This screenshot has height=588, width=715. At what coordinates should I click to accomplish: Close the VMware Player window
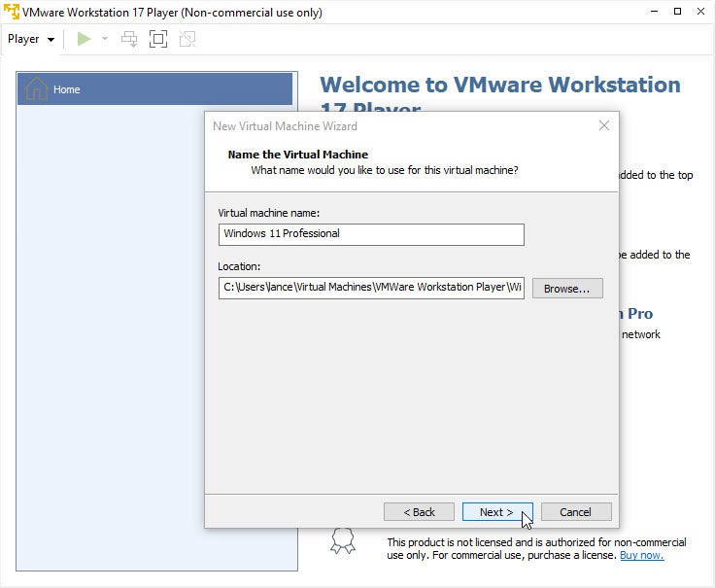(700, 12)
